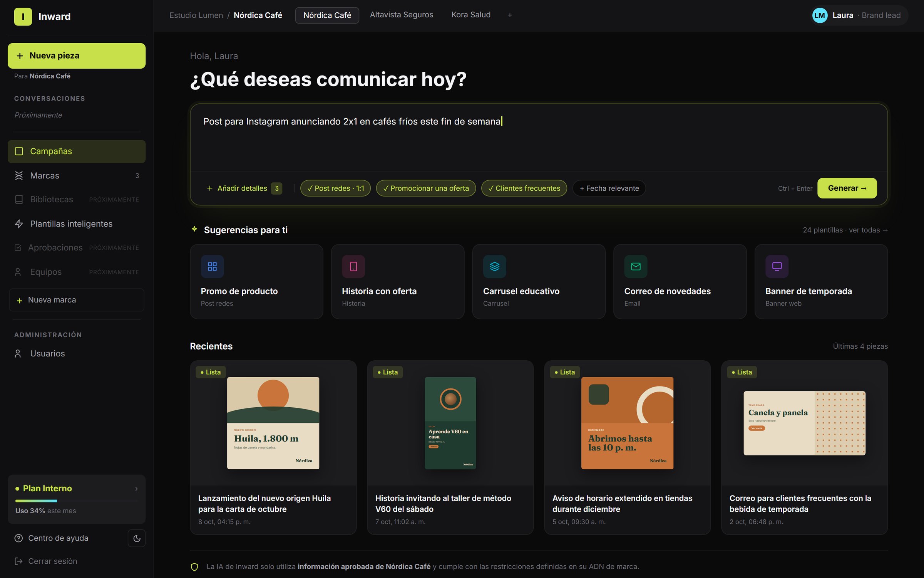Toggle the Clientes frecuentes chip

tap(524, 188)
